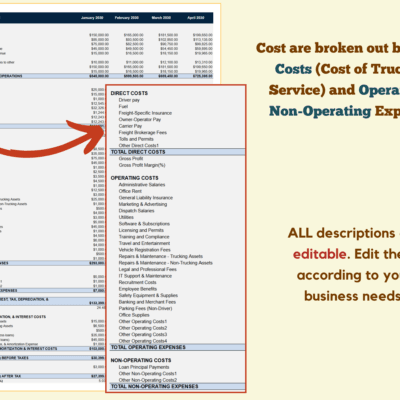The height and width of the screenshot is (400, 400).
Task: Select the TOTAL OPERATING EXPENSES row
Action: pyautogui.click(x=177, y=347)
